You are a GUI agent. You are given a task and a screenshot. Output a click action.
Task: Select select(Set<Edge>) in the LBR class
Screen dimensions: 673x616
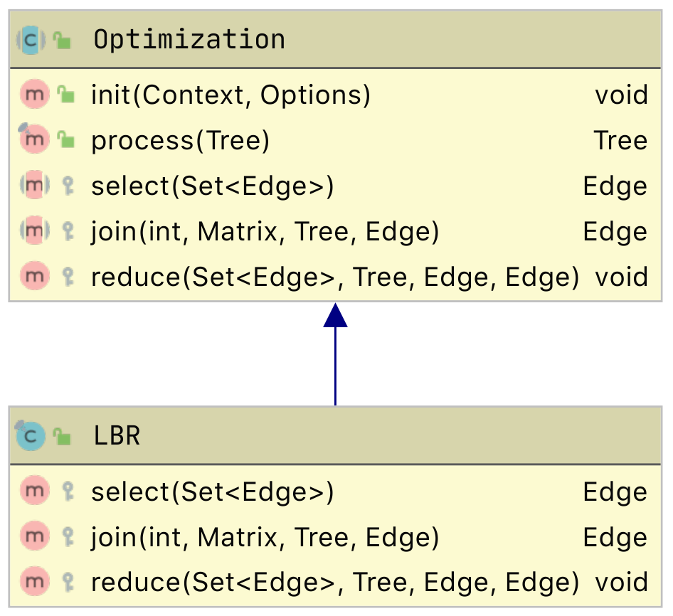213,492
